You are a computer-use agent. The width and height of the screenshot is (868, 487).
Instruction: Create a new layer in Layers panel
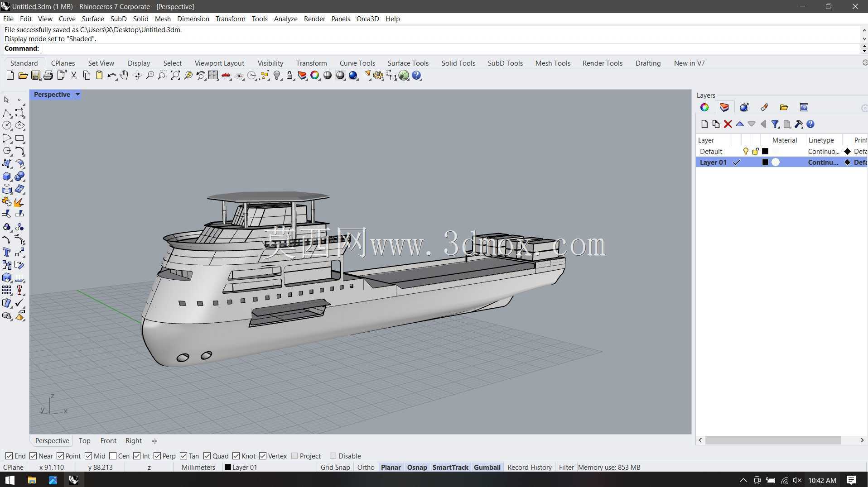[704, 124]
